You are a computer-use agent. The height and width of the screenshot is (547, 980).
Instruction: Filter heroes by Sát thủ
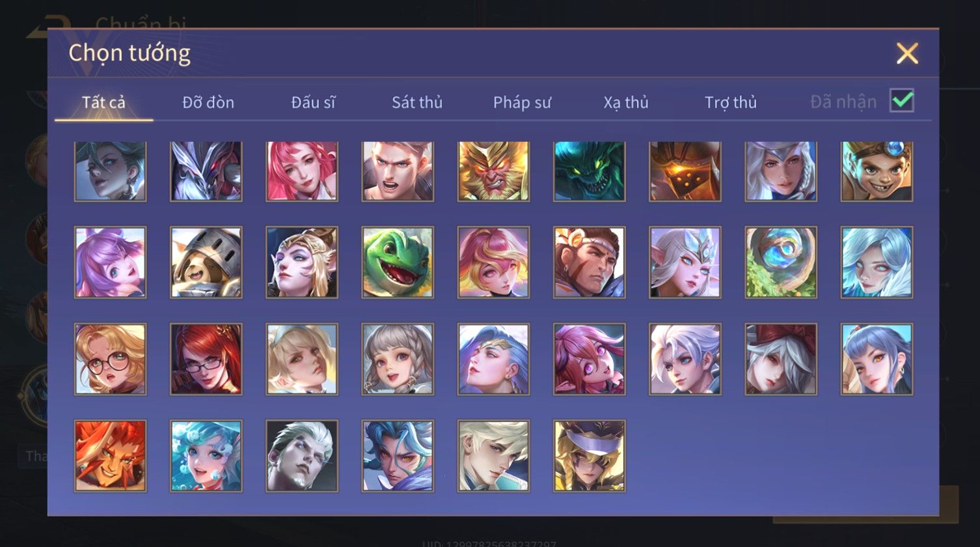(x=417, y=102)
